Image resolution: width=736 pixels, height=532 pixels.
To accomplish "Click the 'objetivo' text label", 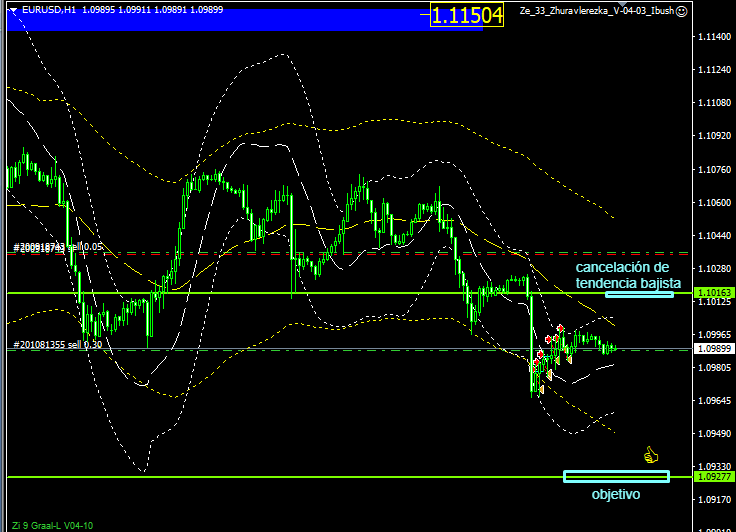I will coord(615,494).
